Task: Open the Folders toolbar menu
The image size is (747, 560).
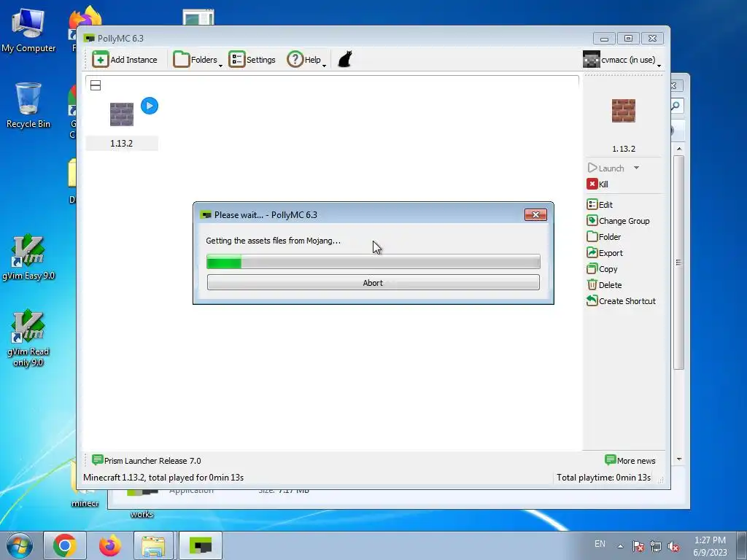Action: pos(197,60)
